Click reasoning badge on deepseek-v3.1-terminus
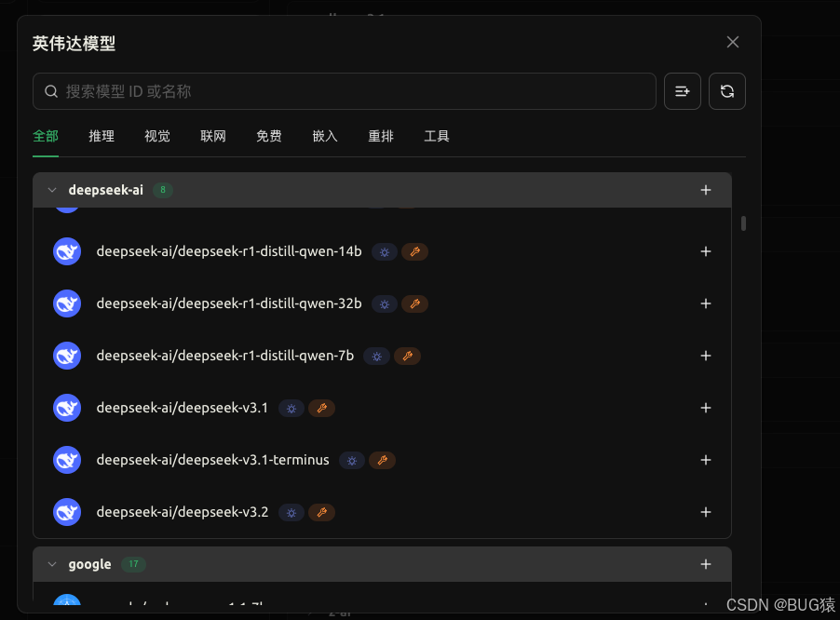This screenshot has width=840, height=620. pyautogui.click(x=352, y=461)
